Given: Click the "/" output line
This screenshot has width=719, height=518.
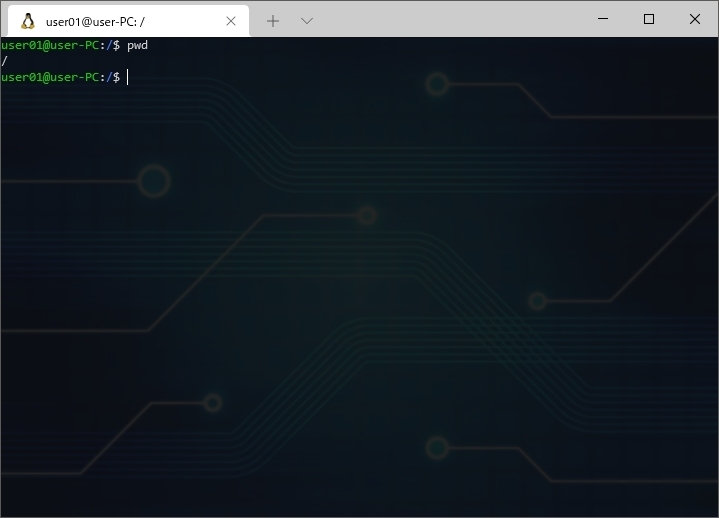Looking at the screenshot, I should [x=4, y=61].
